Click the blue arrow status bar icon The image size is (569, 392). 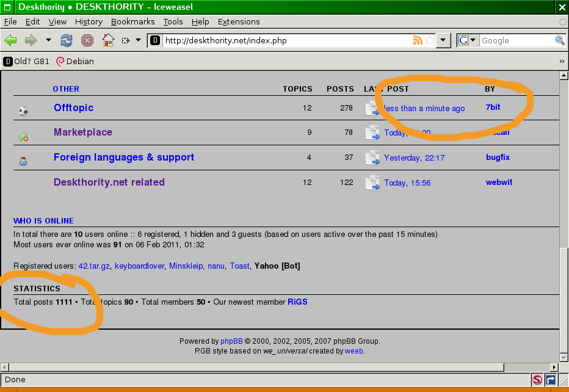(x=550, y=380)
